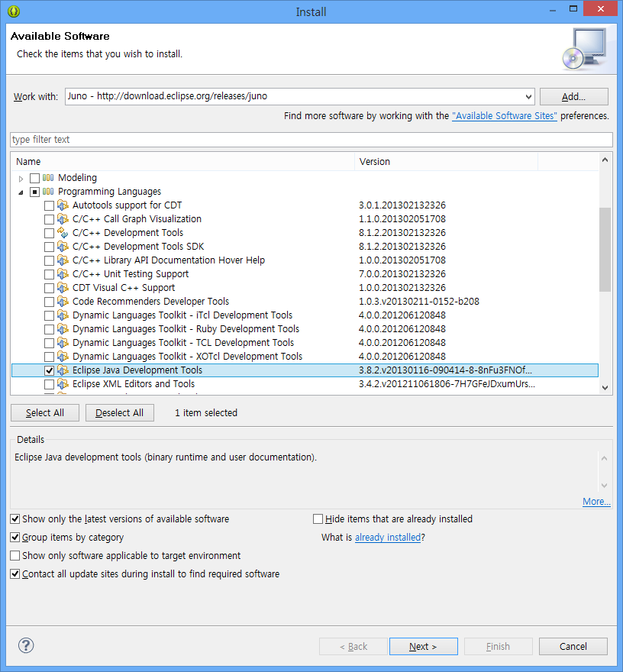Click the Ruby Development Tools feature icon

click(63, 328)
